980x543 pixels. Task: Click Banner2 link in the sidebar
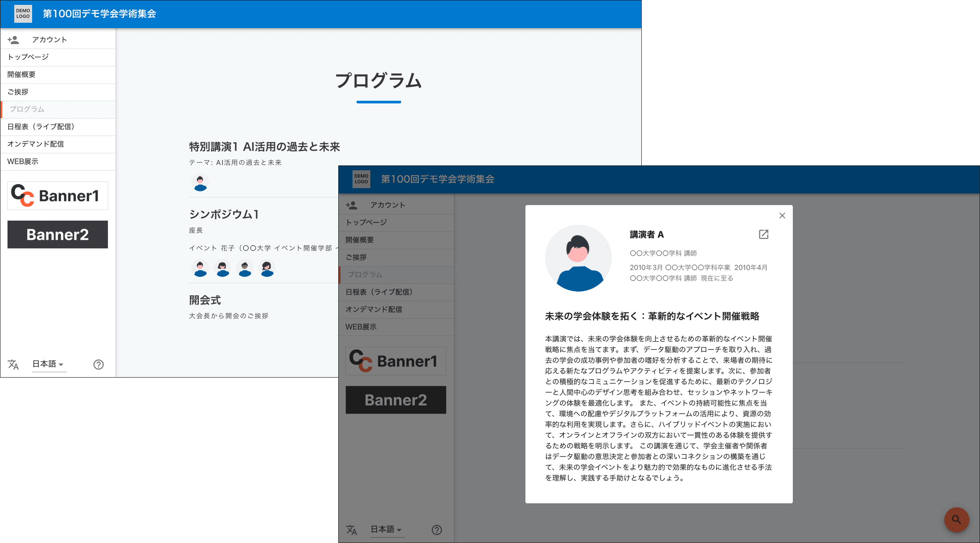57,234
